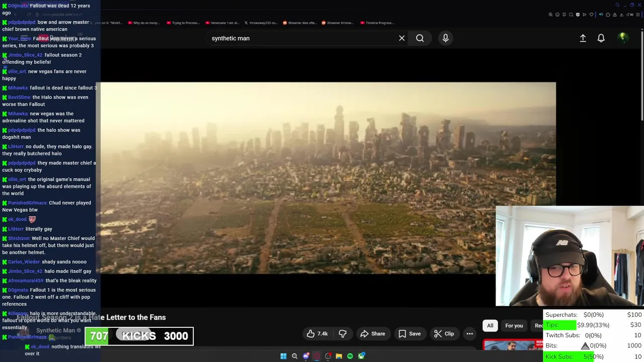Viewport: 644px width, 362px height.
Task: Toggle the browser ad-blocker shield
Action: 578,15
